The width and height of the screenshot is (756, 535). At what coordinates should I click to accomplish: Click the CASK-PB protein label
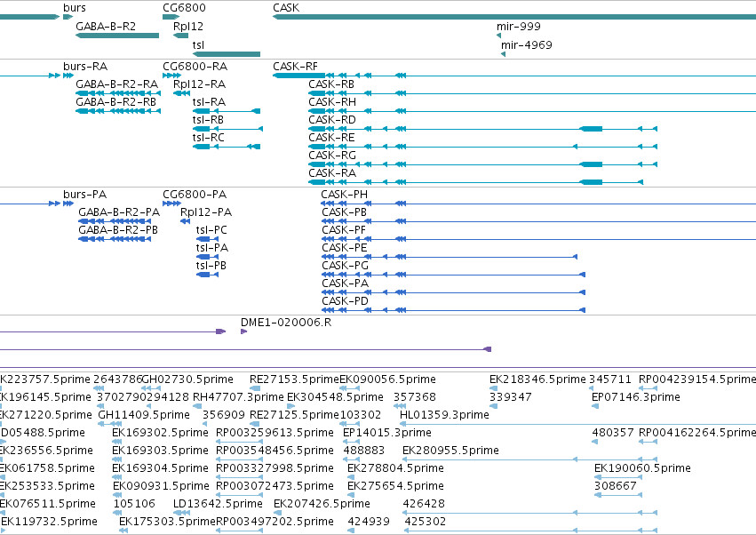point(345,212)
